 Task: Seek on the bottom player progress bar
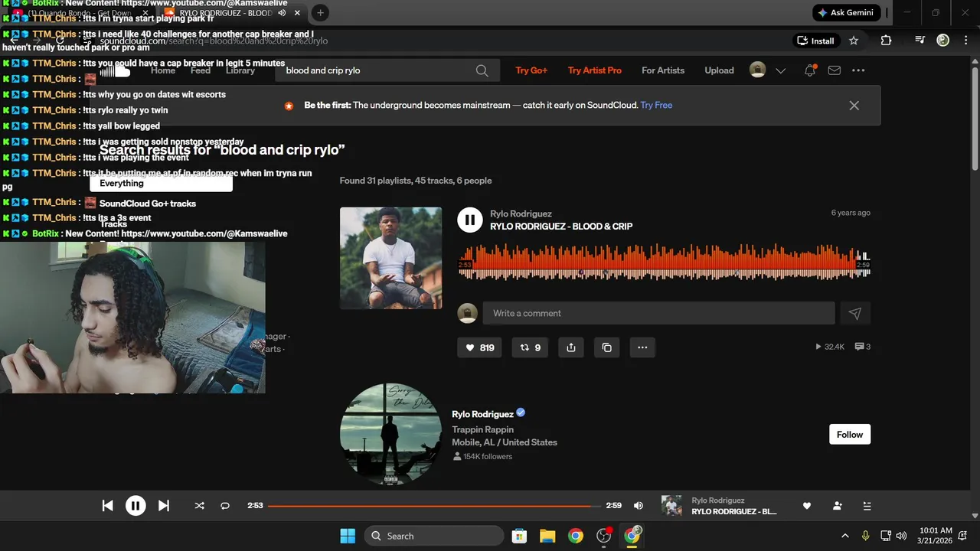tap(434, 506)
